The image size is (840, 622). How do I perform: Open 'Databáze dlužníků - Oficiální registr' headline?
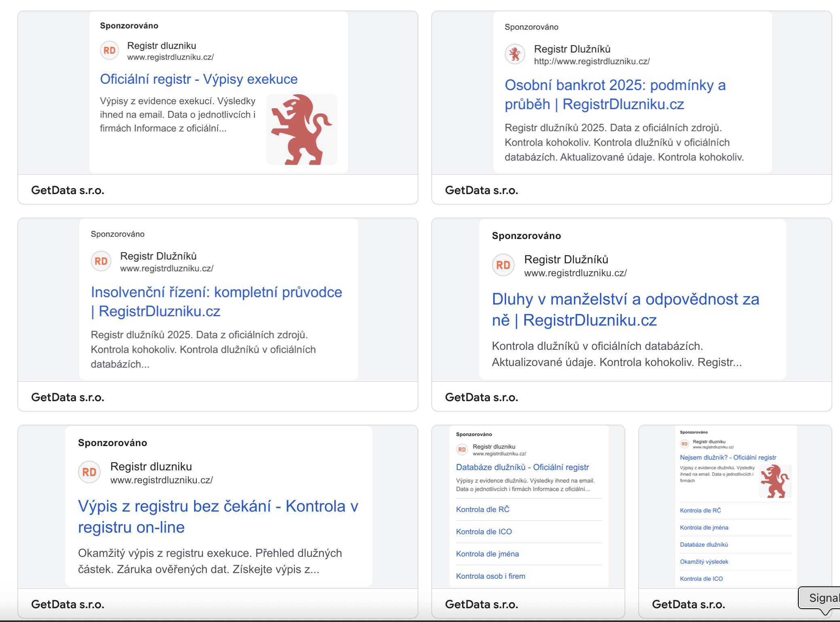pyautogui.click(x=522, y=467)
